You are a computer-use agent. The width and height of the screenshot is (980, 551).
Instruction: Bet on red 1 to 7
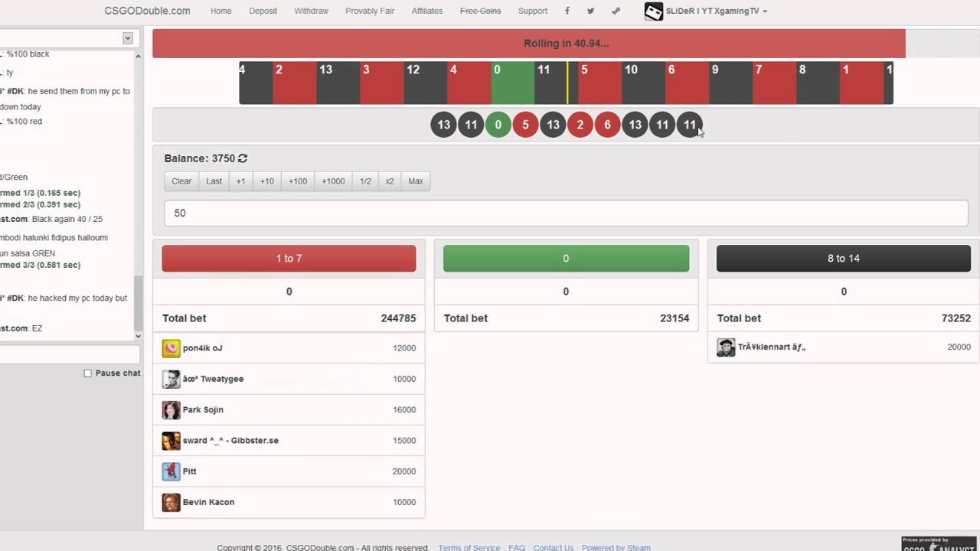coord(289,259)
